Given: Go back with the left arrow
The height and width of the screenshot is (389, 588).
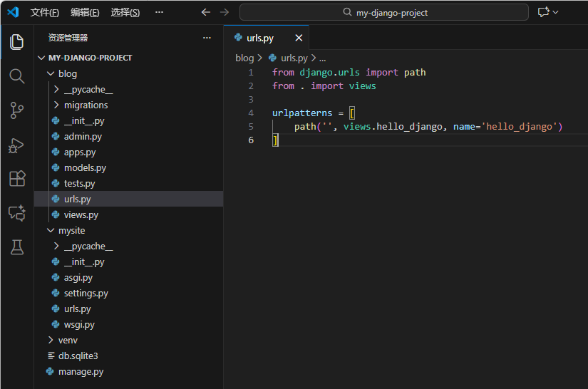Looking at the screenshot, I should [205, 12].
